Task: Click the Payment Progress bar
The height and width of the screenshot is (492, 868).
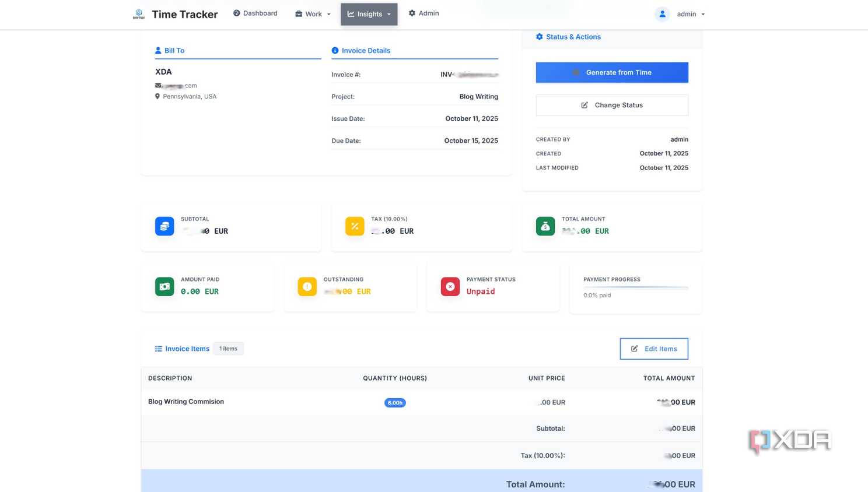Action: click(636, 287)
